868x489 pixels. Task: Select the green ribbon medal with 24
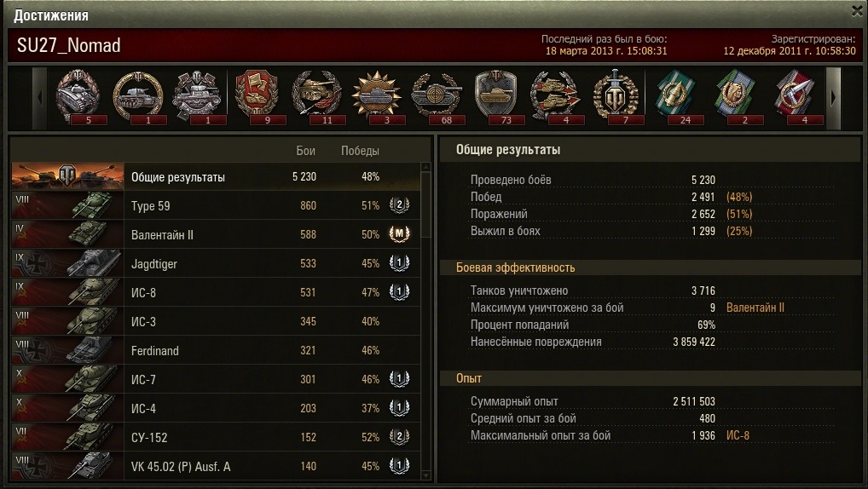click(x=676, y=97)
